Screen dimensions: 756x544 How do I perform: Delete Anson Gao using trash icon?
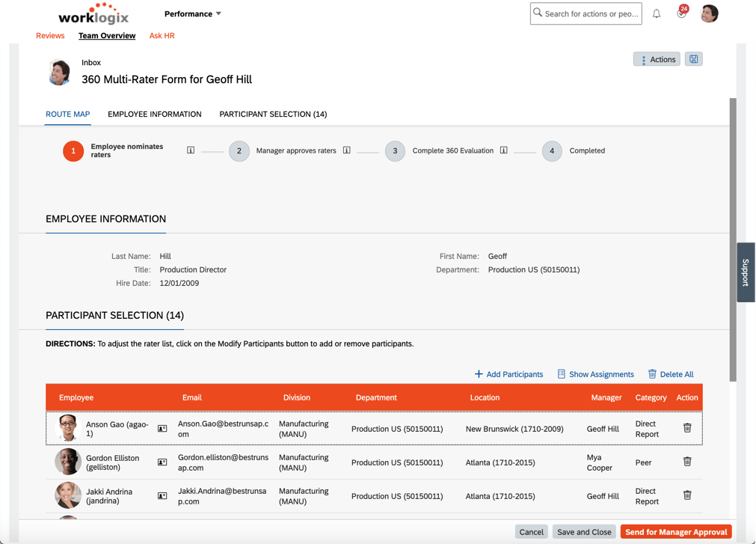[687, 428]
